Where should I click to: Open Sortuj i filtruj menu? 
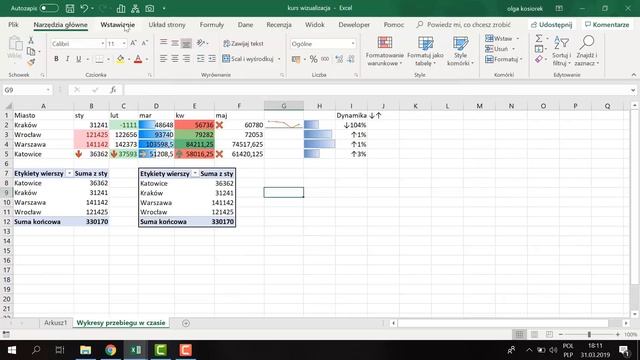562,51
